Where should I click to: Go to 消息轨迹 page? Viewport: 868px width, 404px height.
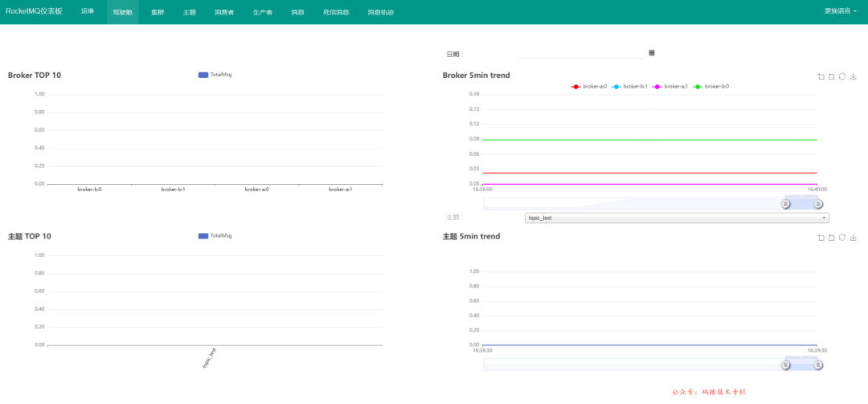click(380, 12)
